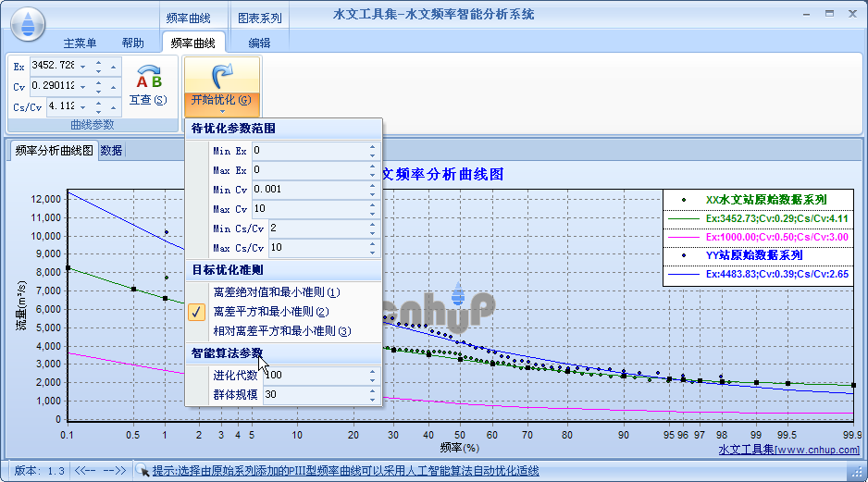Select 相对离差平方和最小准则 (3) option
868x482 pixels.
[282, 331]
